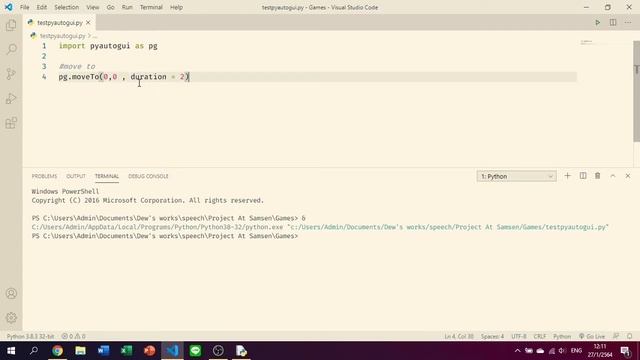Switch ENG input language in taskbar
The width and height of the screenshot is (640, 360).
tap(576, 351)
